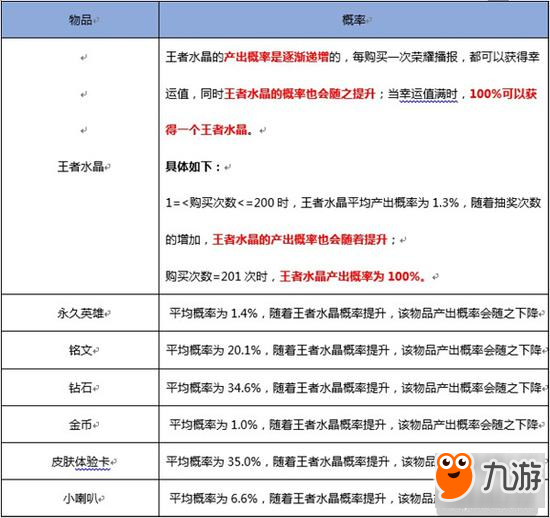
Task: Click the underlined text 幸运值满时
Action: click(429, 94)
